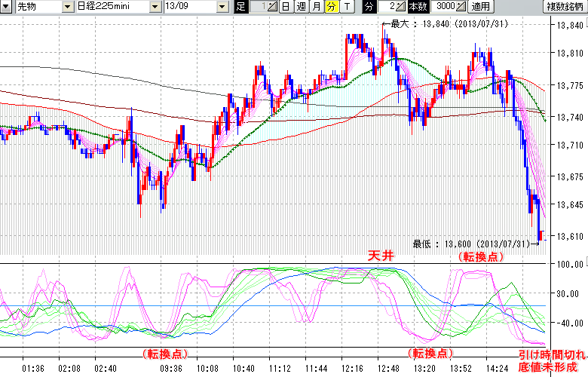Click the 足 bar-interval label
The height and width of the screenshot is (377, 588).
tap(240, 7)
